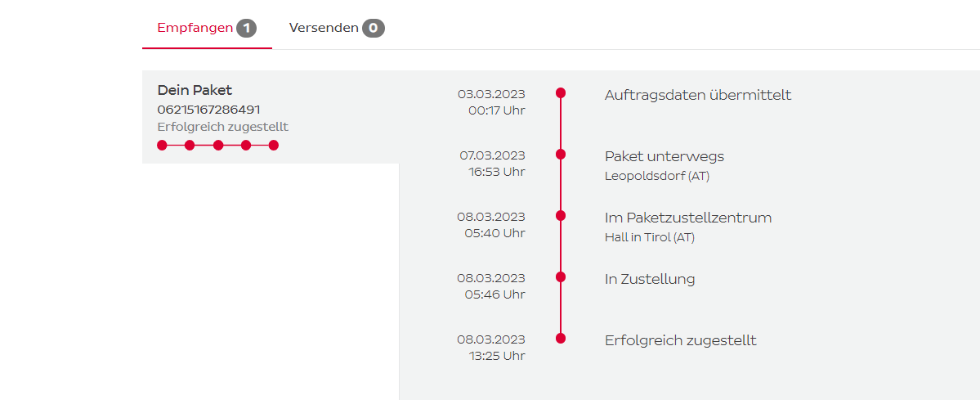
Task: Click the package card's delivery status text
Action: (x=222, y=127)
